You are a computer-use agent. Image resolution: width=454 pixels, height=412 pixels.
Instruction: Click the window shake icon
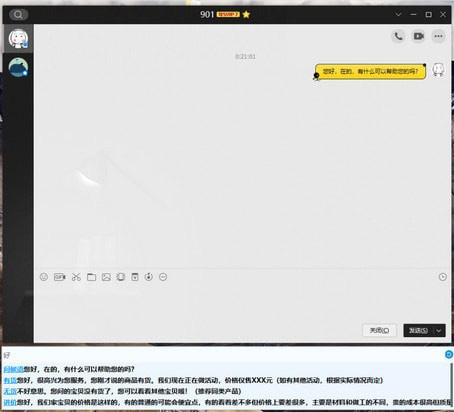(x=121, y=277)
